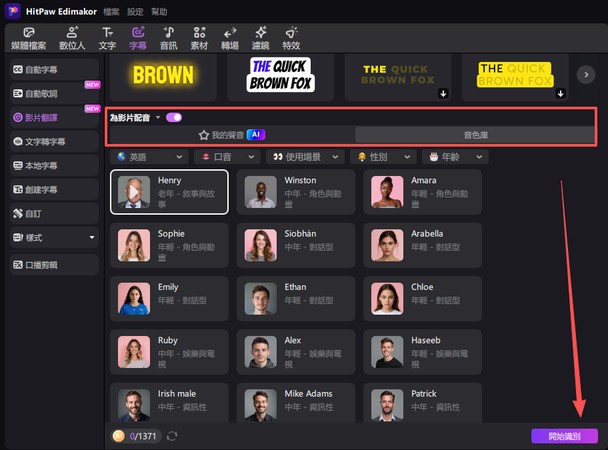Open 自訂 custom option in sidebar
The image size is (608, 450).
pyautogui.click(x=54, y=214)
